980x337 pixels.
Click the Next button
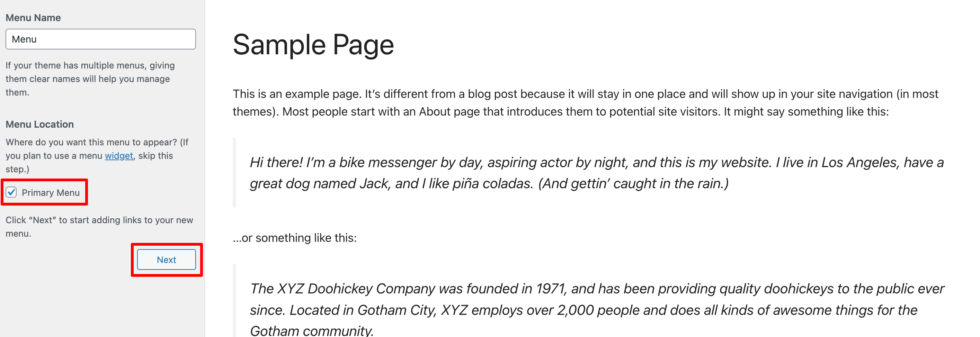pyautogui.click(x=166, y=259)
